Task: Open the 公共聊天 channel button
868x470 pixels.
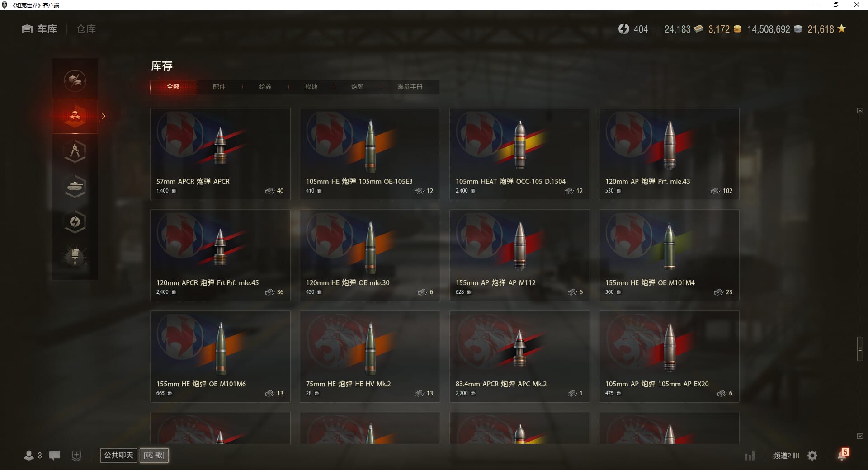Action: pyautogui.click(x=118, y=455)
